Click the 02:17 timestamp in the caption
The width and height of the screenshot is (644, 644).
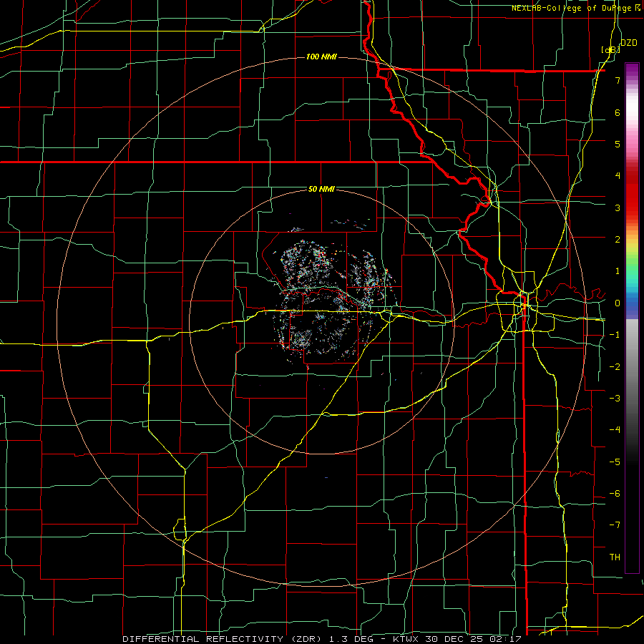point(507,639)
